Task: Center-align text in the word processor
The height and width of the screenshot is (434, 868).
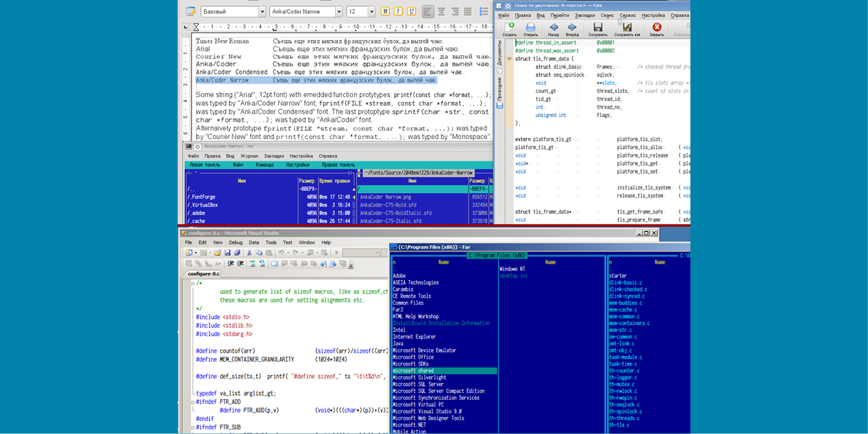Action: click(x=441, y=12)
